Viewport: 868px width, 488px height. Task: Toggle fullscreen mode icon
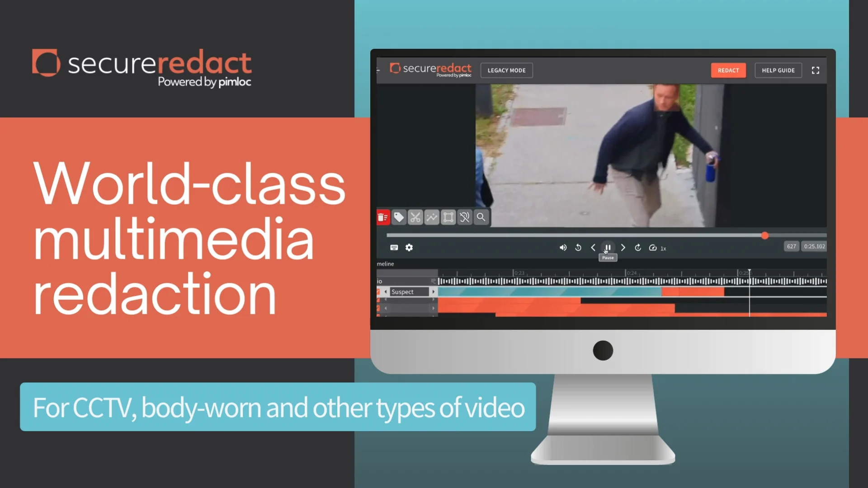tap(816, 70)
